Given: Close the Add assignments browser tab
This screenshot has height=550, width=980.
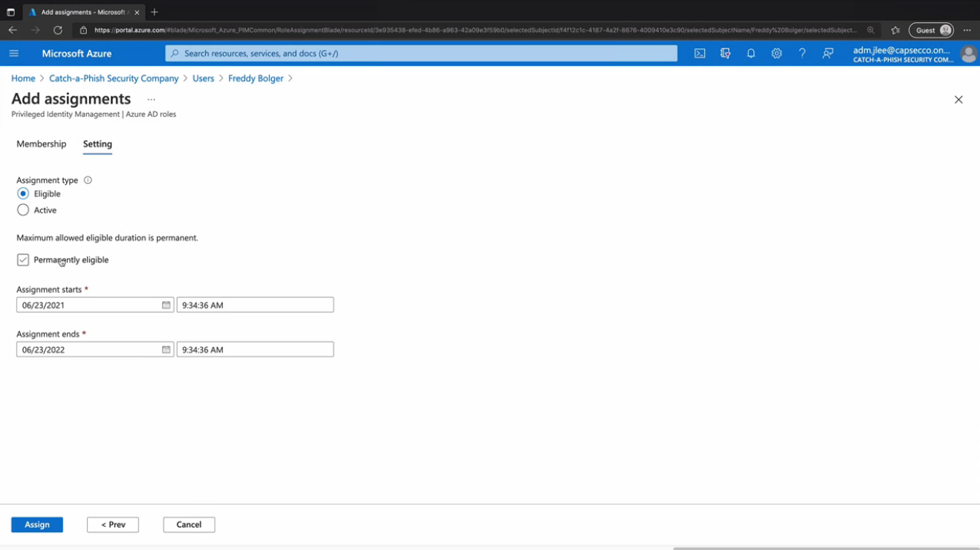Looking at the screenshot, I should click(137, 13).
